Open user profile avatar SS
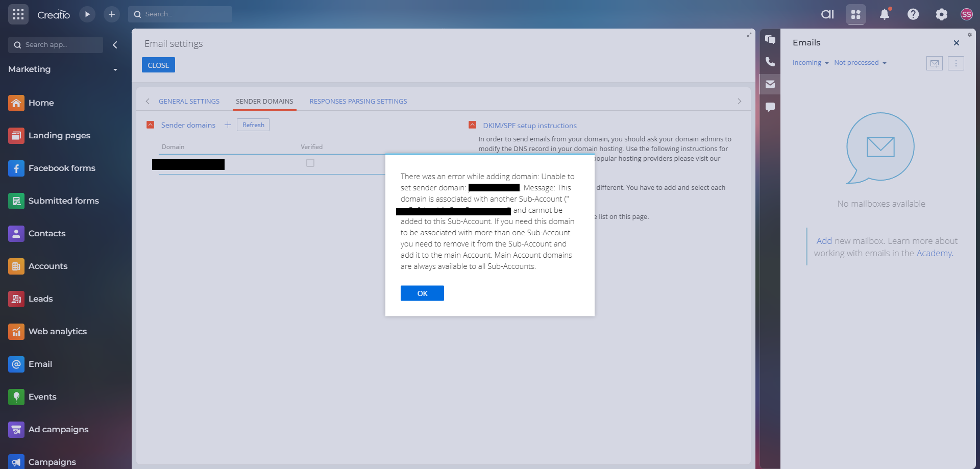The height and width of the screenshot is (469, 980). [966, 14]
